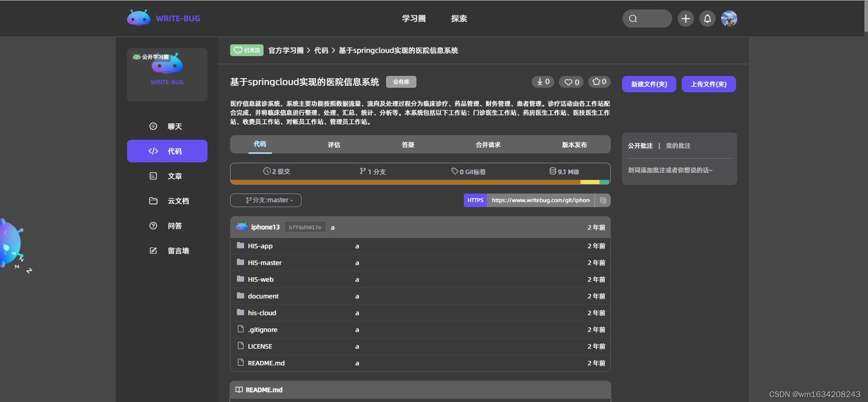
Task: Expand the 分支:master branch dropdown
Action: click(x=266, y=200)
